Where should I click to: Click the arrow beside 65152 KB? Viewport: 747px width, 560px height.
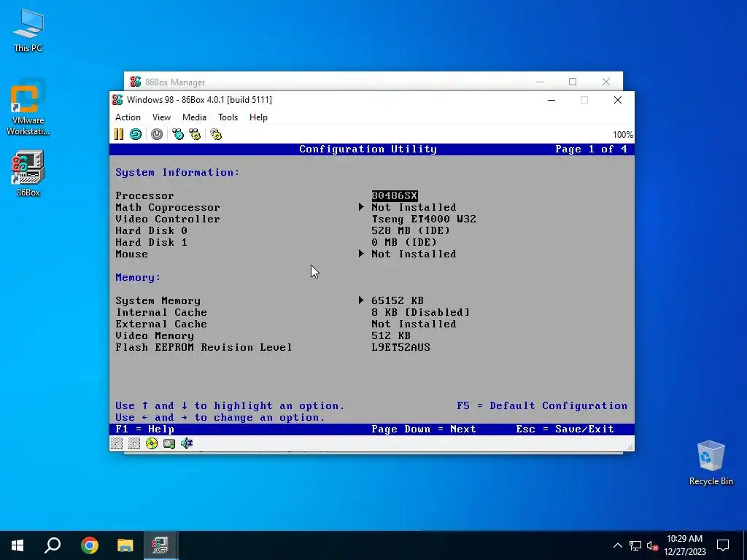(x=361, y=300)
